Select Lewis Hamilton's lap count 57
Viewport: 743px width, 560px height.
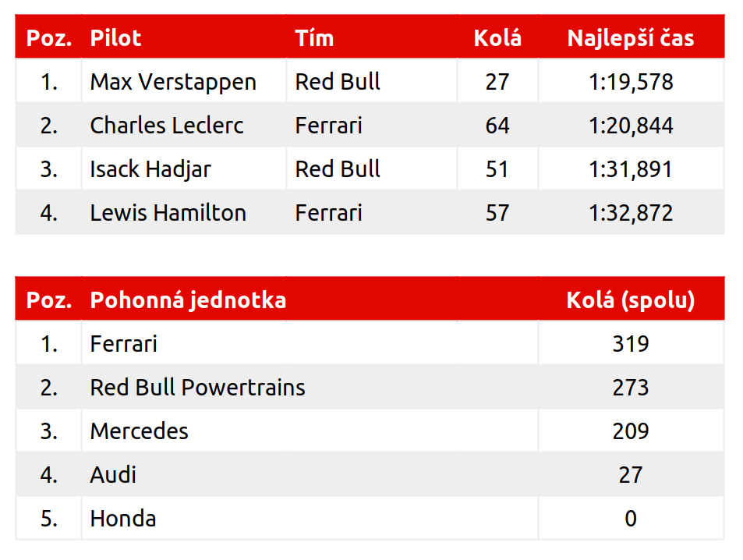(x=497, y=213)
